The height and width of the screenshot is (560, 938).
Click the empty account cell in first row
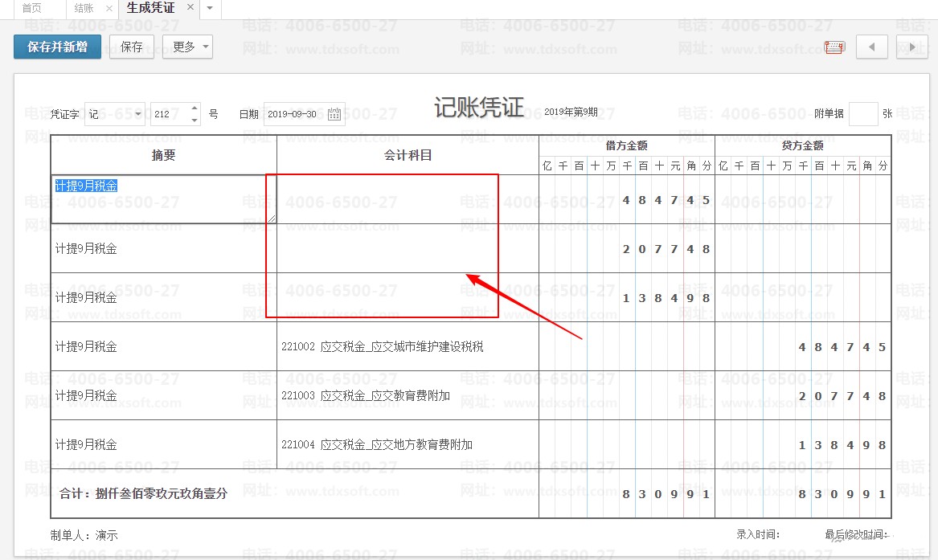pos(408,199)
